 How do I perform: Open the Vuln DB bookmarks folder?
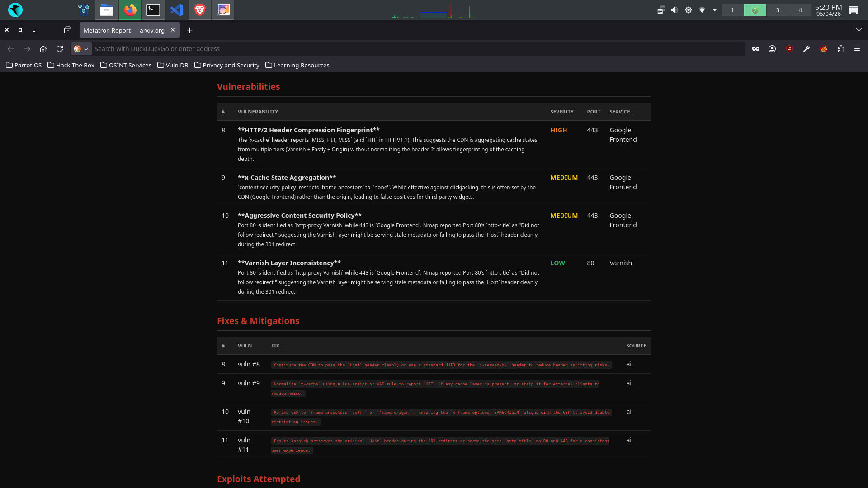173,65
